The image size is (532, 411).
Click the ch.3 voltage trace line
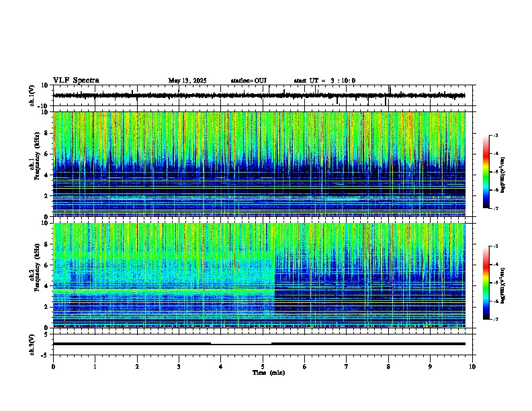[x=259, y=344]
